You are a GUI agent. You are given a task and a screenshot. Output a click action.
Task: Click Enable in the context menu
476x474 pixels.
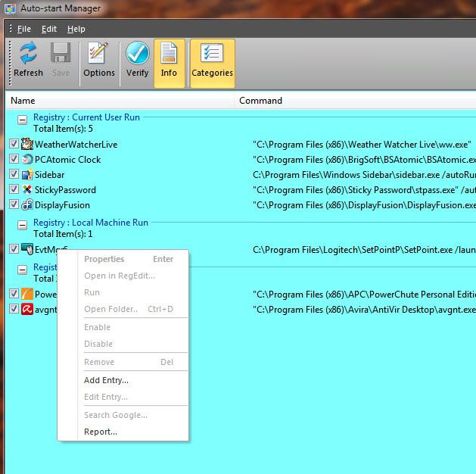pyautogui.click(x=123, y=327)
